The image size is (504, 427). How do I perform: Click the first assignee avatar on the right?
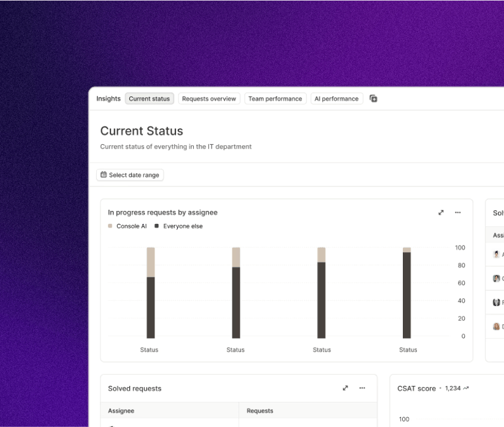coord(496,254)
